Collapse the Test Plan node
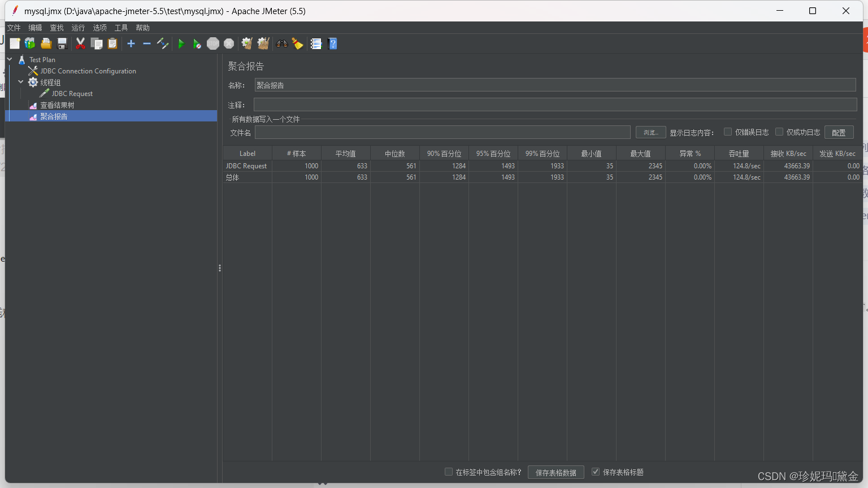The width and height of the screenshot is (868, 488). click(10, 59)
